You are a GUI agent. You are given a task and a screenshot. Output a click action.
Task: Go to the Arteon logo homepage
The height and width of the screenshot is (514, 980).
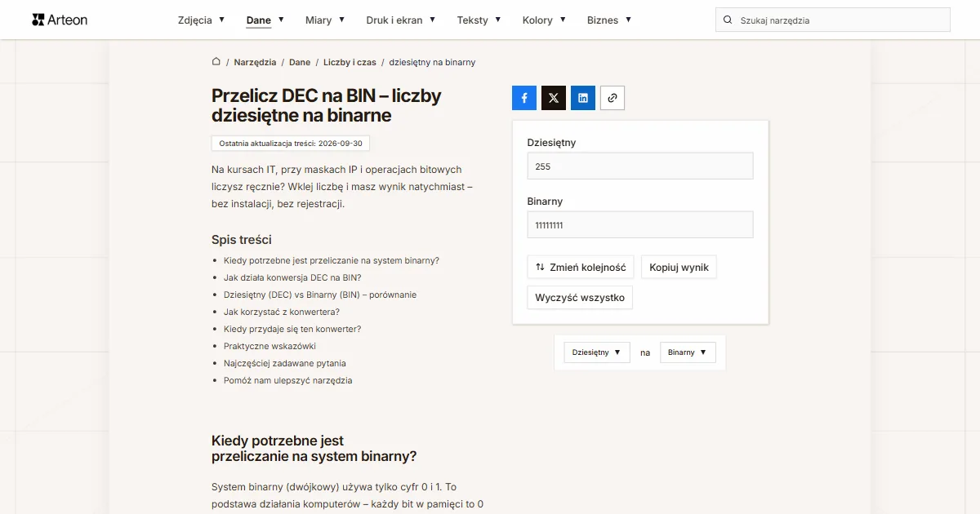pyautogui.click(x=60, y=20)
